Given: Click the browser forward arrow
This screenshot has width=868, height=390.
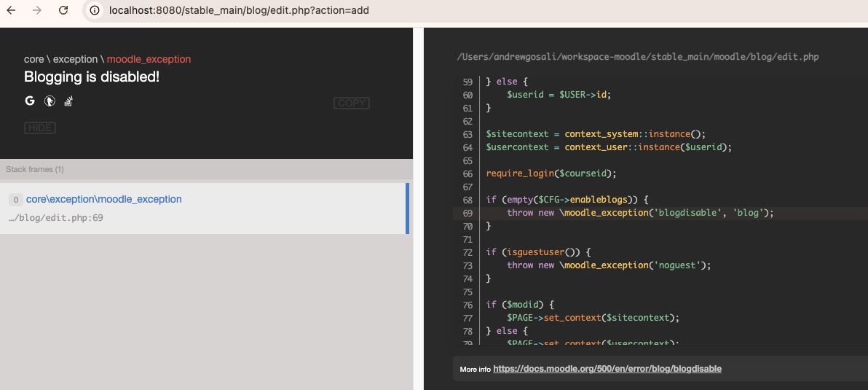Looking at the screenshot, I should [x=37, y=10].
